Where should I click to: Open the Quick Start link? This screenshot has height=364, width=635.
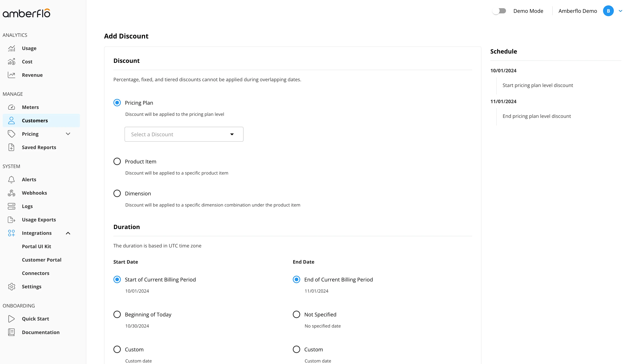click(36, 319)
